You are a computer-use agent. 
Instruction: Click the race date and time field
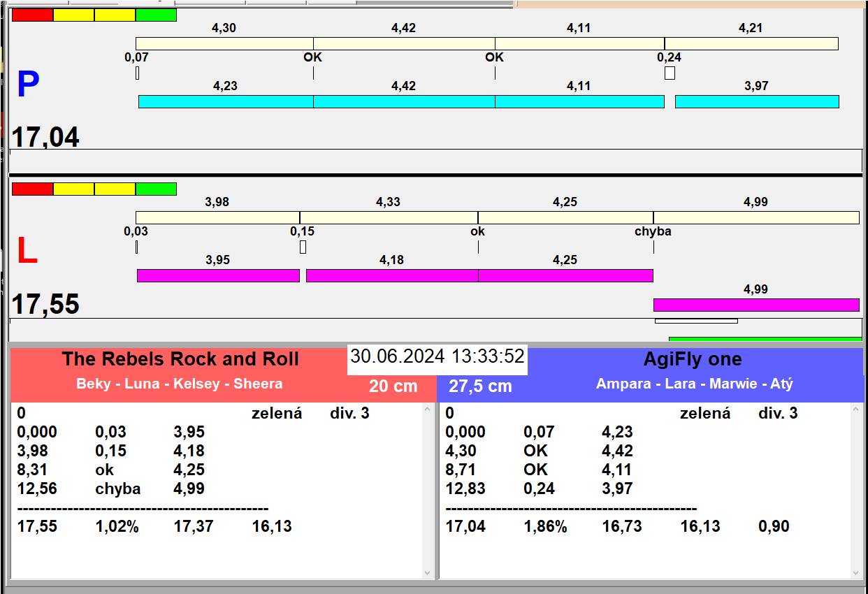[437, 356]
